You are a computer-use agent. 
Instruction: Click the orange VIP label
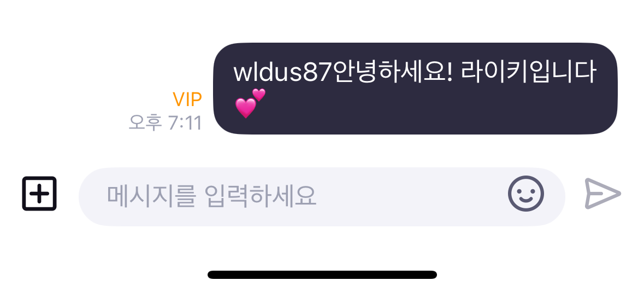pyautogui.click(x=187, y=99)
